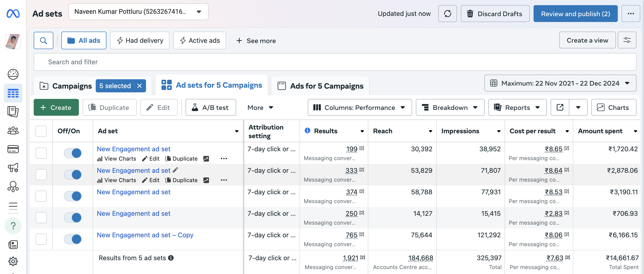
Task: Toggle off New Engagement ad set – Copy
Action: (73, 239)
